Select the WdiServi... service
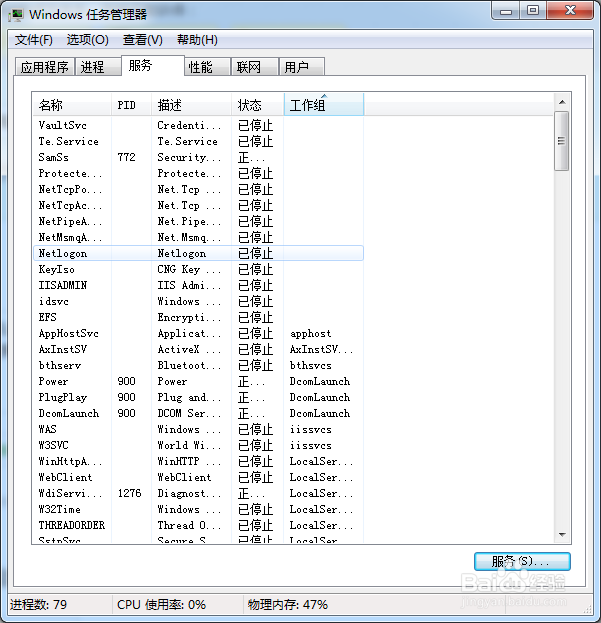The height and width of the screenshot is (623, 601). (x=70, y=493)
